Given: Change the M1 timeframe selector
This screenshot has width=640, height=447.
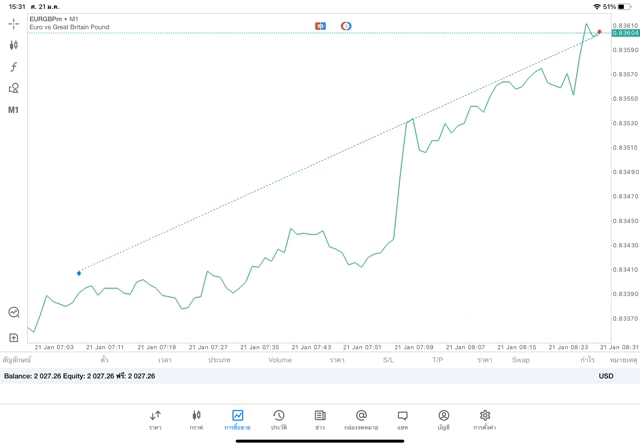Looking at the screenshot, I should pyautogui.click(x=14, y=110).
